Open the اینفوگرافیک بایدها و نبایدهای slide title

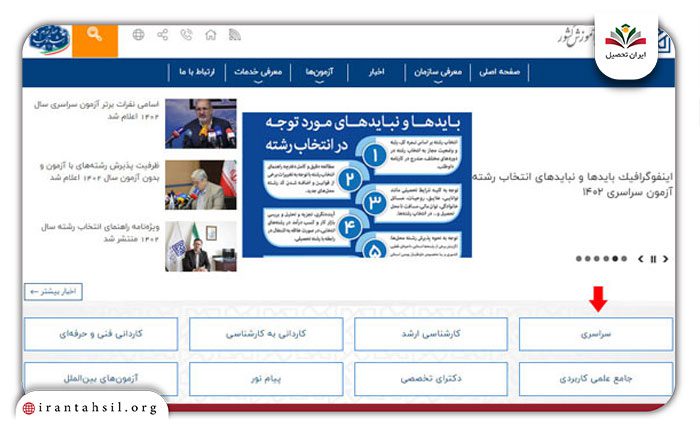[x=573, y=185]
